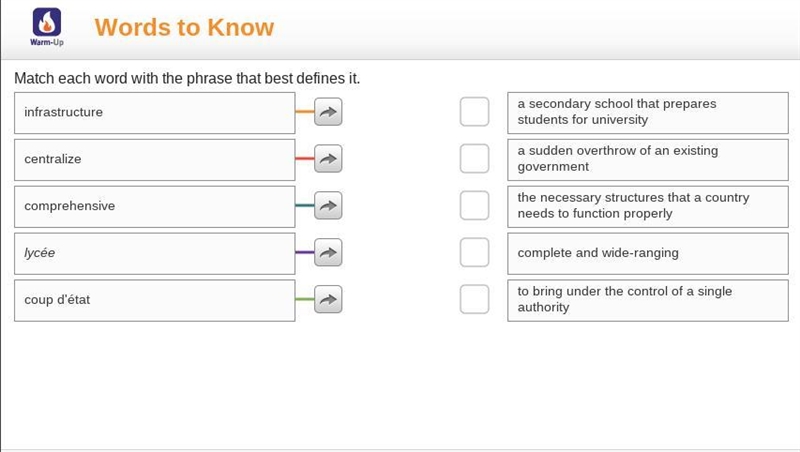800x452 pixels.
Task: Click the Warm-Up flame icon
Action: (x=47, y=22)
